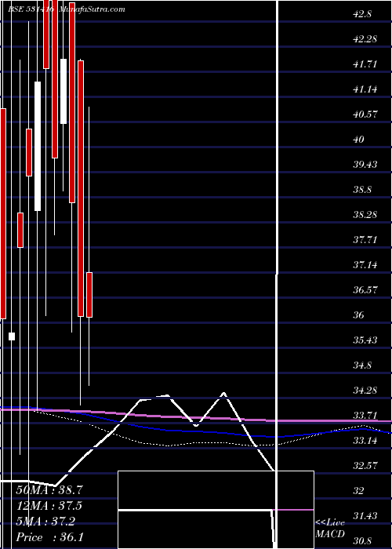Image resolution: width=392 pixels, height=549 pixels.
Task: Click the tall white candlestick body
Action: click(38, 147)
